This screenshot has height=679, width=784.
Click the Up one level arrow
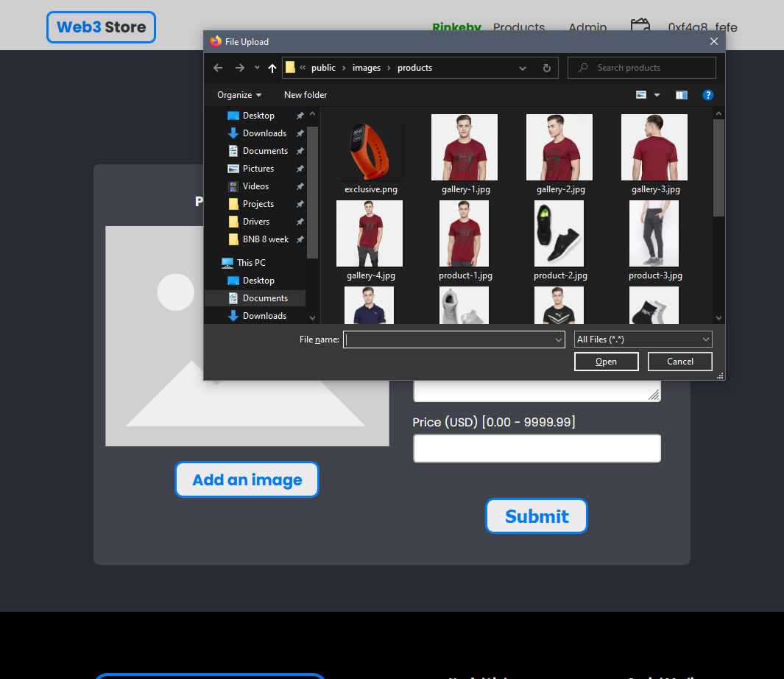pyautogui.click(x=272, y=68)
